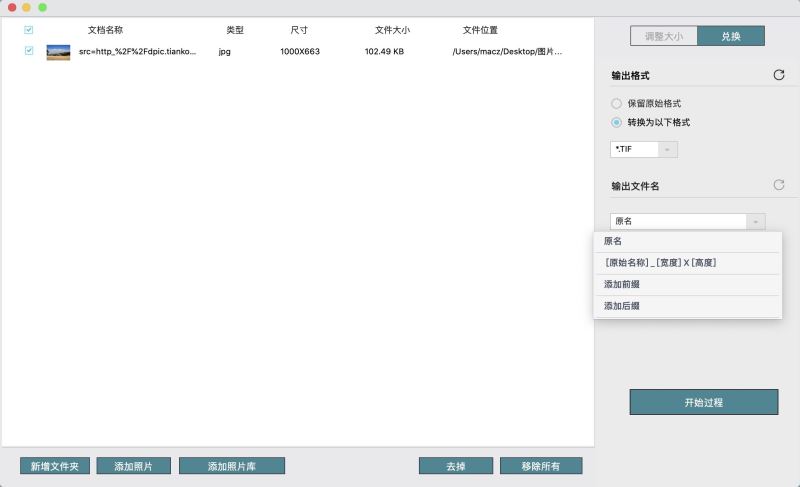Screen dimensions: 800x487
Task: Click the 开始过程 button
Action: coord(704,402)
